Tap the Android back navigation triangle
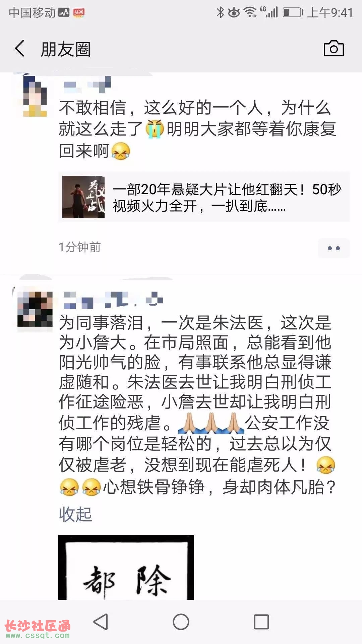The image size is (362, 644). pos(100,622)
